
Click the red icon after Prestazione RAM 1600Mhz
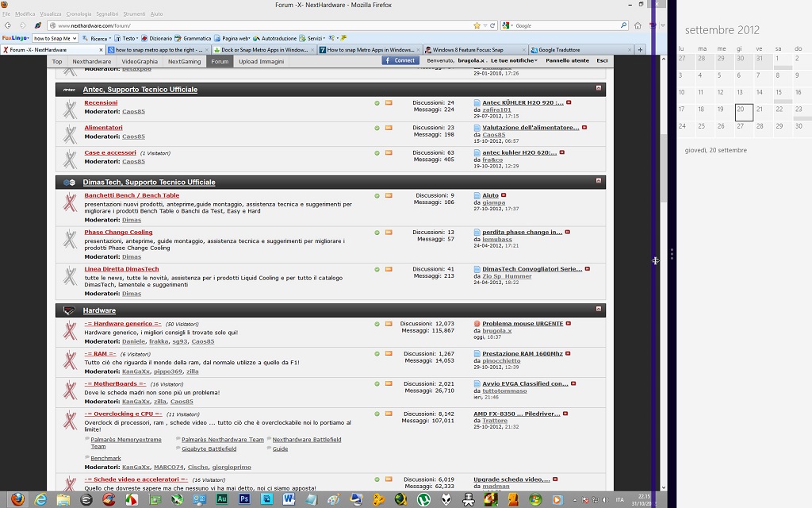568,353
